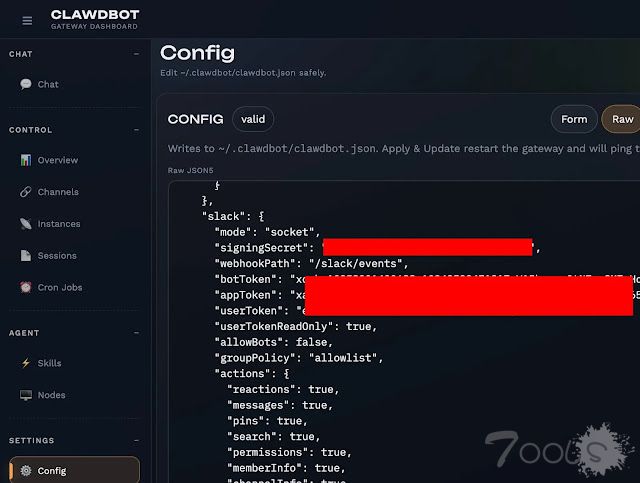Click the hamburger menu icon
This screenshot has width=640, height=483.
coord(27,20)
